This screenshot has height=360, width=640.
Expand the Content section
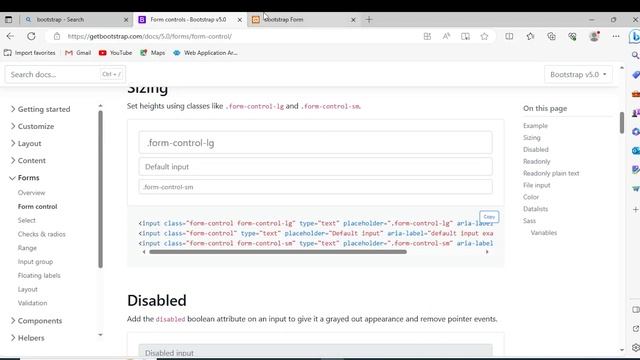click(28, 160)
